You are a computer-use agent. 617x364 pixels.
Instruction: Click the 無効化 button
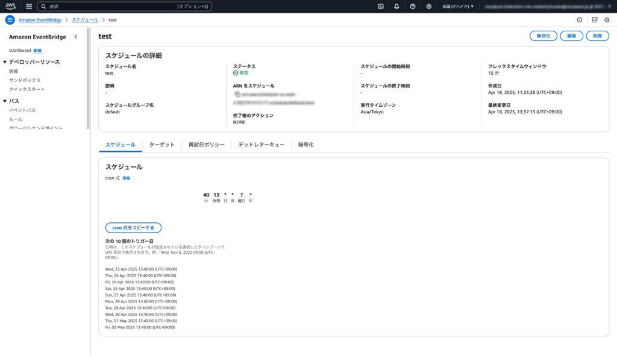coord(543,36)
